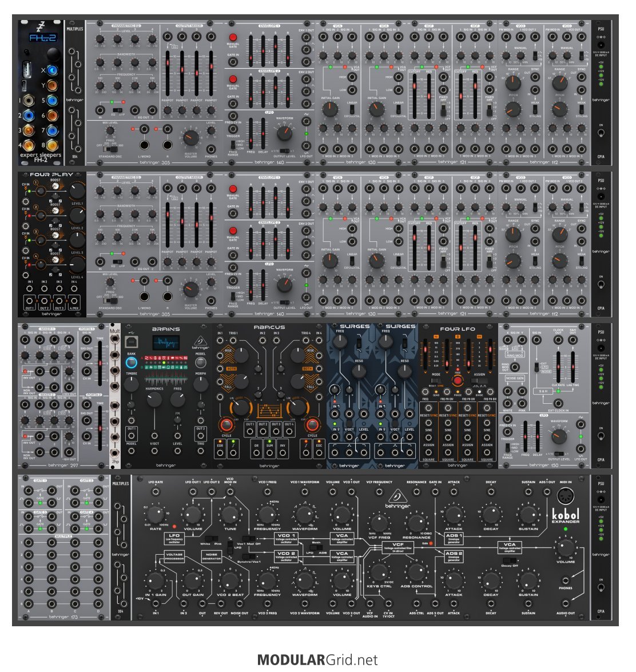Click the IN 1 GAIN knob on kobol
This screenshot has height=672, width=636.
[x=156, y=580]
